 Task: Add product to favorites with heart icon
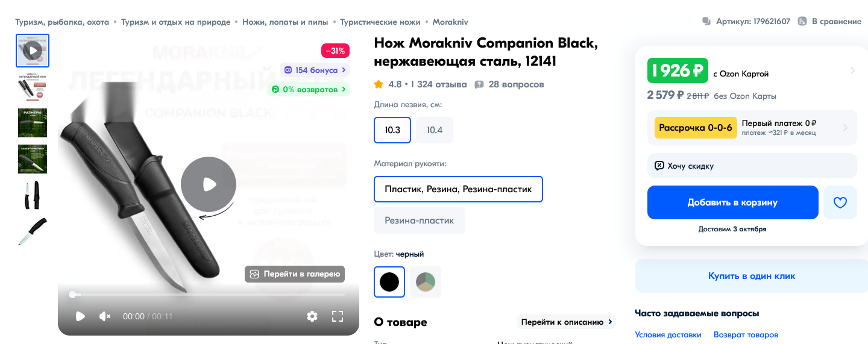[x=840, y=202]
